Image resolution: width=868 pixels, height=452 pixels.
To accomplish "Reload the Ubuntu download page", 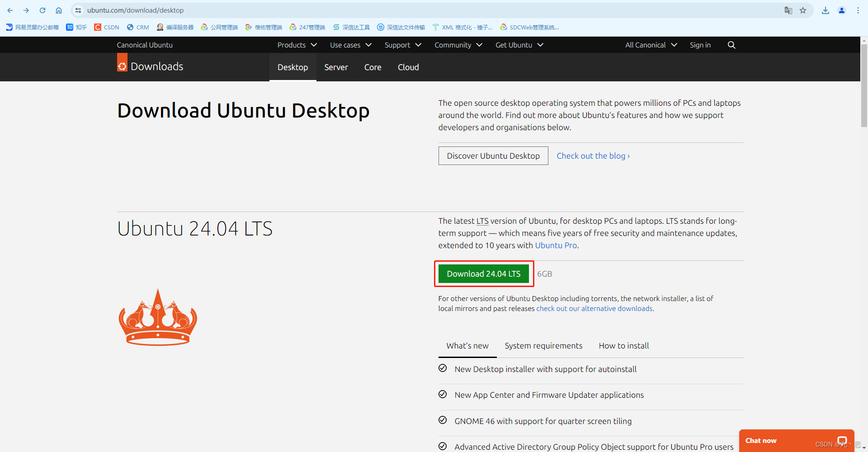I will 42,10.
